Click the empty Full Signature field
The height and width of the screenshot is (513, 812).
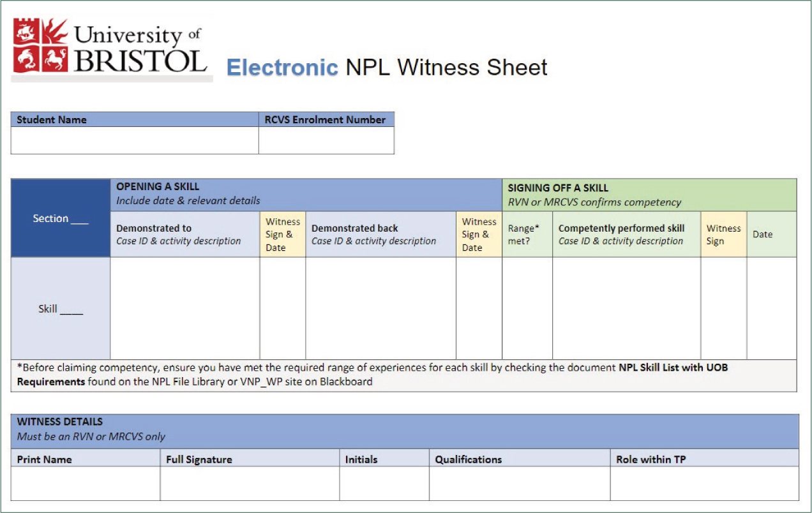(x=250, y=484)
